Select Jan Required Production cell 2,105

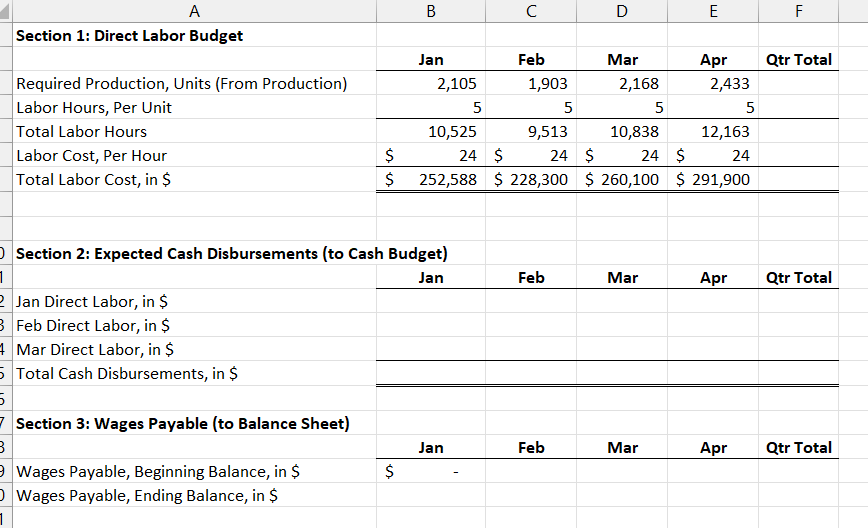(x=431, y=83)
